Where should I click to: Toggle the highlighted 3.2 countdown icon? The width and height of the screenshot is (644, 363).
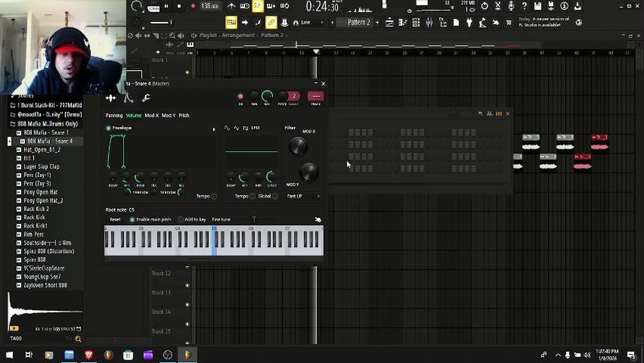(x=257, y=6)
